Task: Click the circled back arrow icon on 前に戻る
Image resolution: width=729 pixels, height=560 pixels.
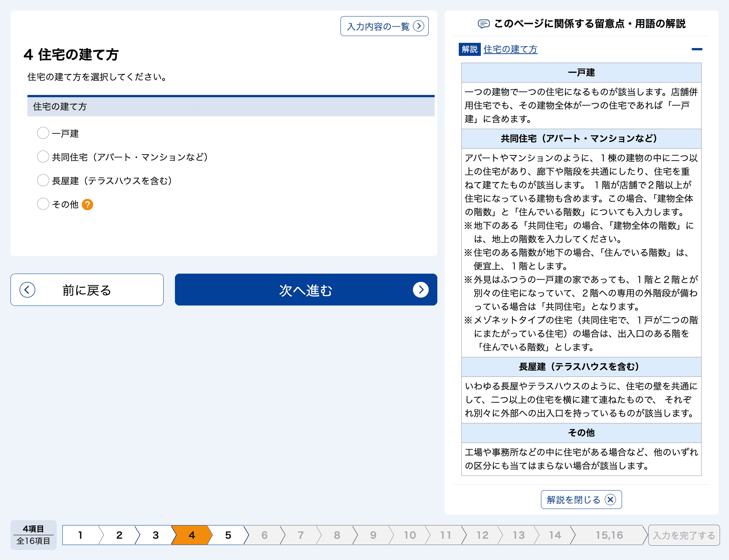Action: pos(27,290)
